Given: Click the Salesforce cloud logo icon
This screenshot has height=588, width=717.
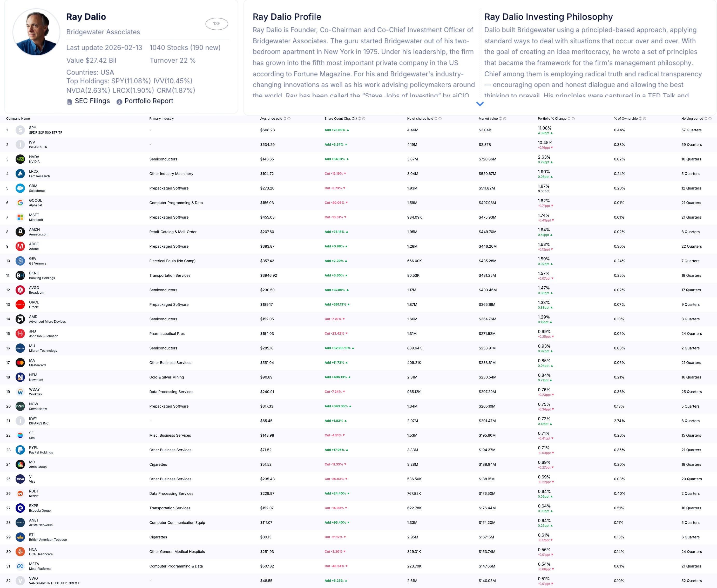Looking at the screenshot, I should 20,188.
